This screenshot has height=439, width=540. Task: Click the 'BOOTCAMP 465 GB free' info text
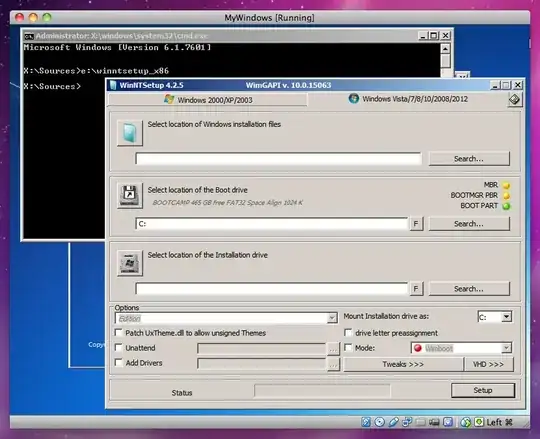pos(228,202)
